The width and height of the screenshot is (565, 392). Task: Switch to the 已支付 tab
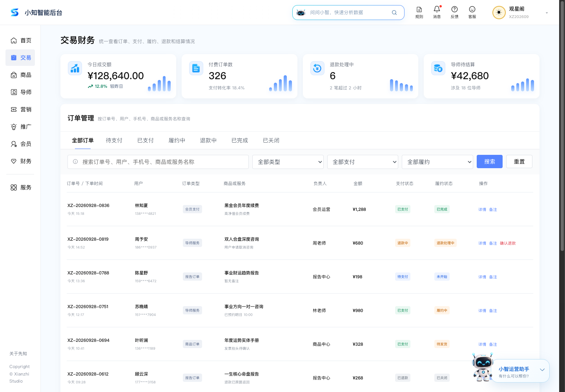(146, 140)
